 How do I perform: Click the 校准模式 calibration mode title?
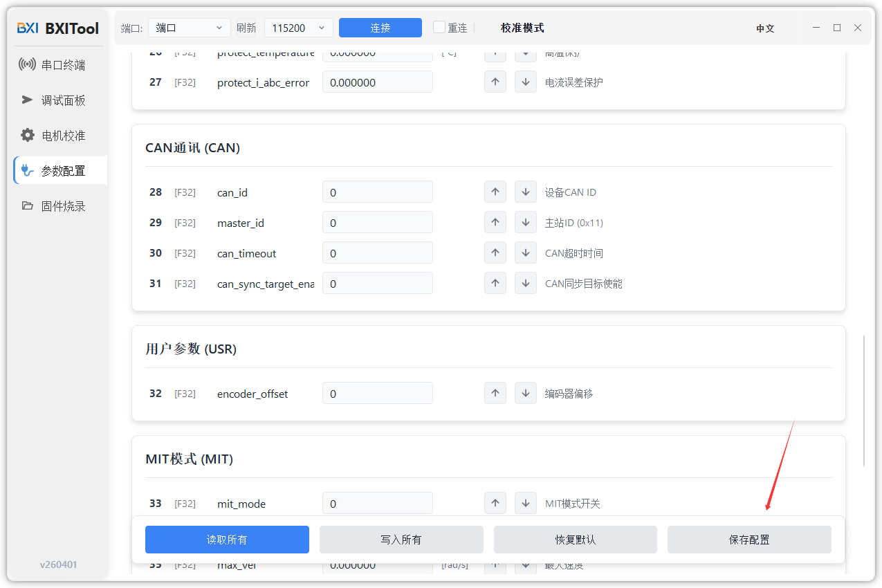(522, 28)
